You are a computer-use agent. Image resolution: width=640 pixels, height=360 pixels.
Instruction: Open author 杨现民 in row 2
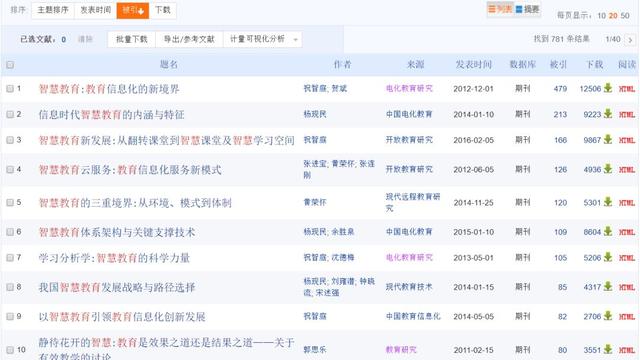[x=315, y=114]
